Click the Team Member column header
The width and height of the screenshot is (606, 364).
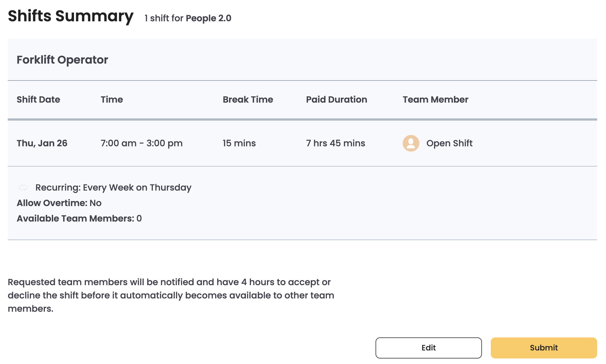click(x=435, y=100)
